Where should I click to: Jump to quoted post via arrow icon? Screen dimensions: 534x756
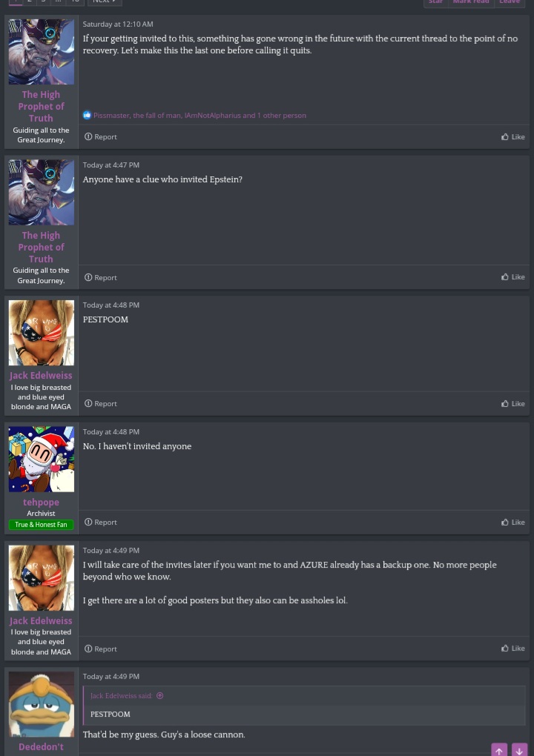[159, 696]
